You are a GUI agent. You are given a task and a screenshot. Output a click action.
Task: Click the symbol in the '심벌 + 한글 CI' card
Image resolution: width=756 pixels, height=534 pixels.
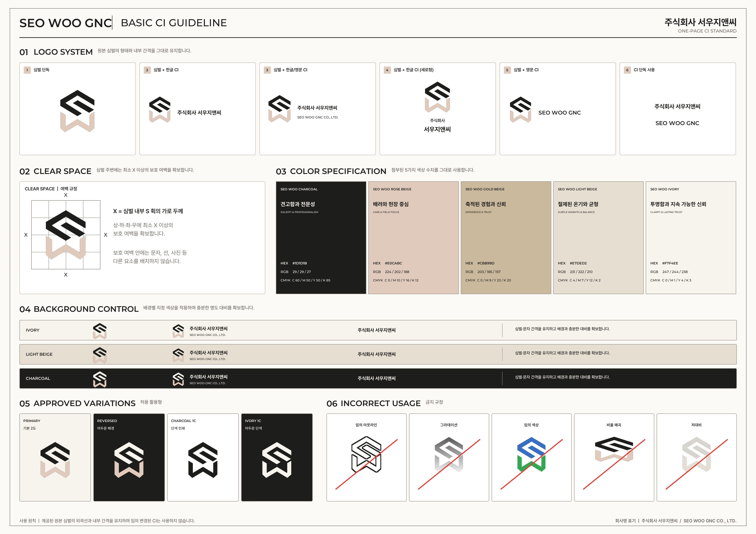click(160, 110)
